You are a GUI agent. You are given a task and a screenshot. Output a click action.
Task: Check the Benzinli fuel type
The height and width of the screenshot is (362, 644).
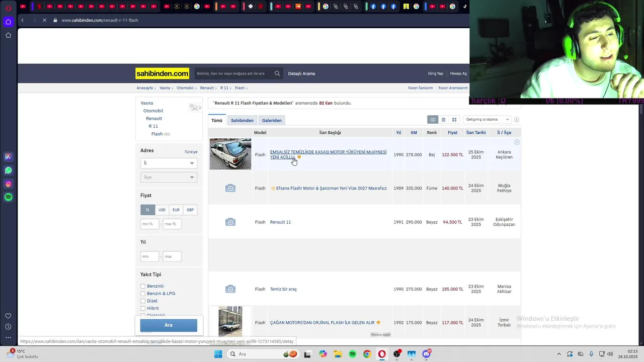(x=143, y=286)
